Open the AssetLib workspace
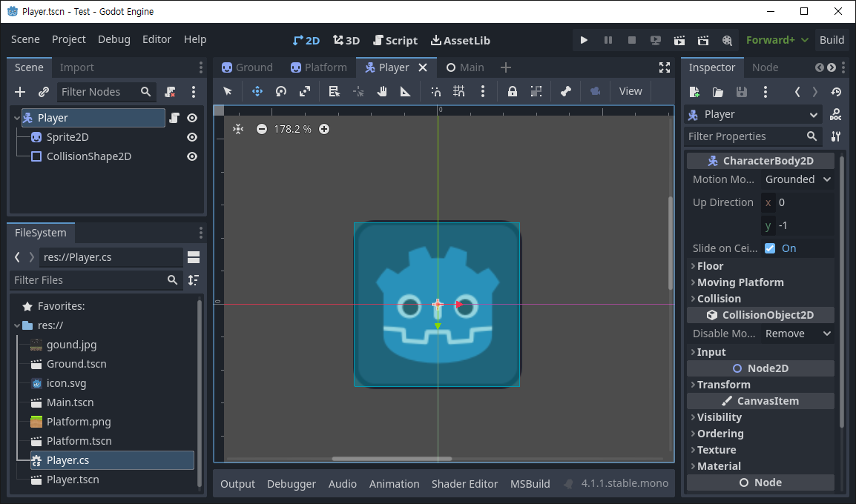Viewport: 856px width, 504px height. click(x=460, y=40)
